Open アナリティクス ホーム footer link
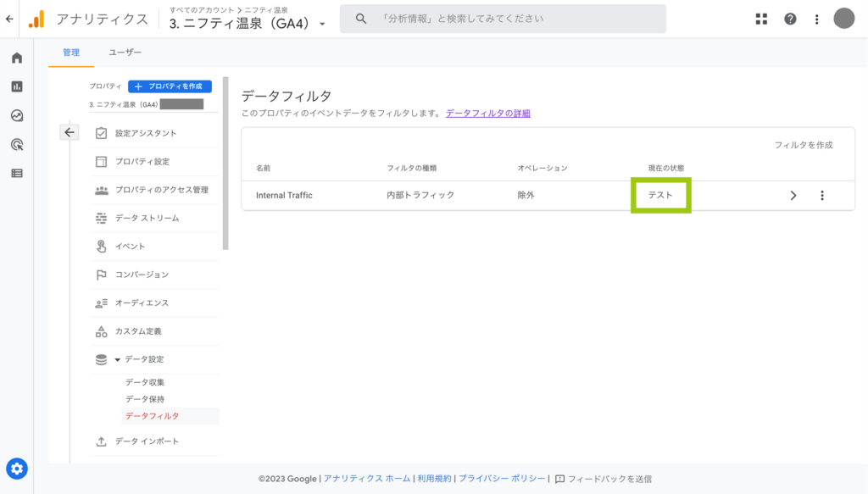Viewport: 868px width, 494px height. tap(367, 479)
